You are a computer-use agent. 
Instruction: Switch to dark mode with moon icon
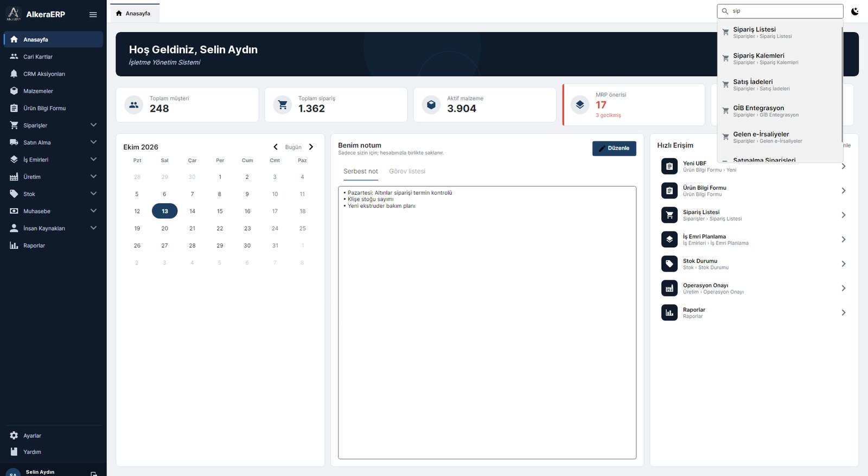(855, 11)
